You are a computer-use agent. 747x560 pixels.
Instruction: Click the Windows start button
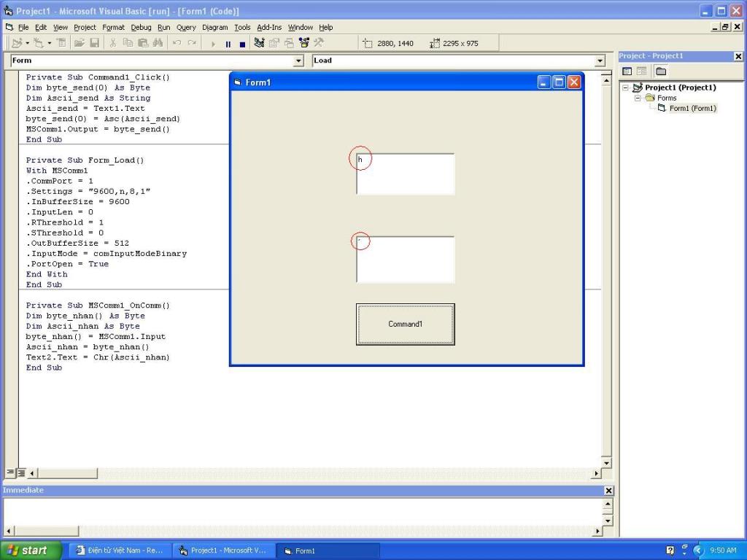(28, 551)
